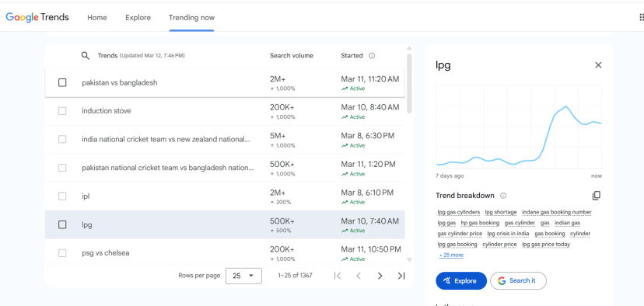This screenshot has width=644, height=306.
Task: Jump to the last results page
Action: (x=401, y=276)
